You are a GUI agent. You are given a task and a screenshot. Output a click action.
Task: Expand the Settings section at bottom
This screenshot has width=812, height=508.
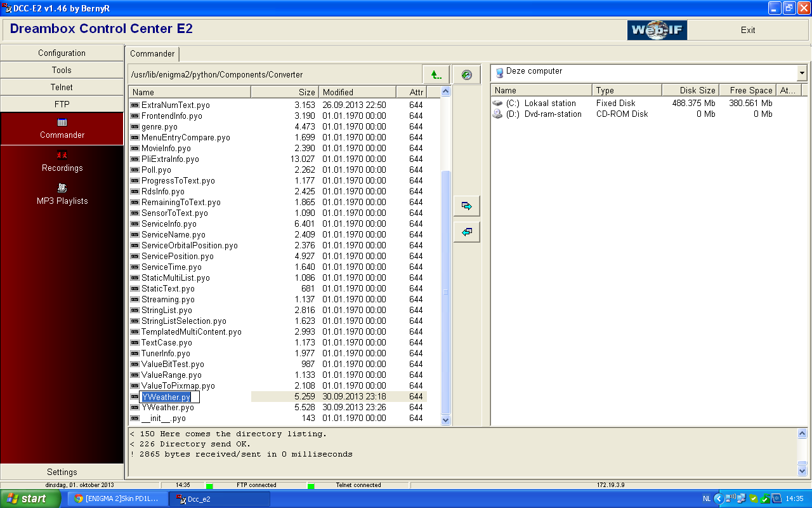62,472
